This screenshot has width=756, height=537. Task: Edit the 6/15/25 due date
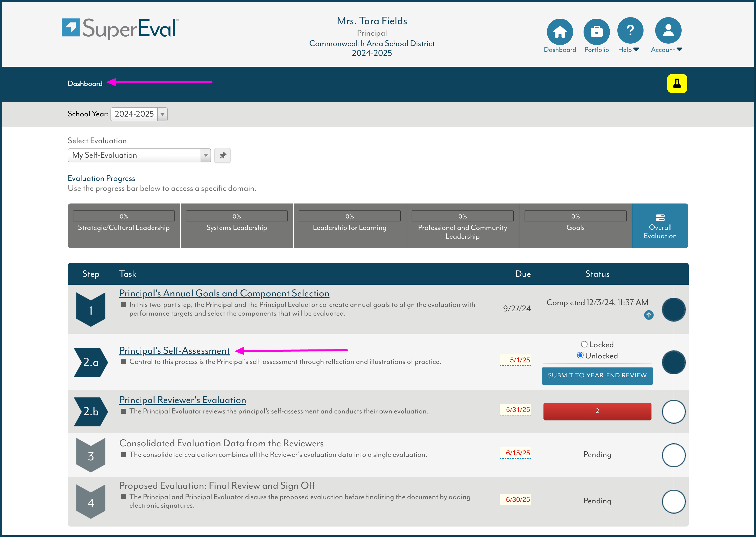pyautogui.click(x=515, y=453)
